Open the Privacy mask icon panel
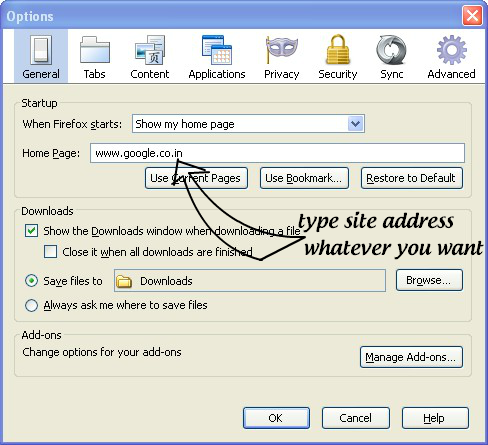The width and height of the screenshot is (488, 445). 282,56
